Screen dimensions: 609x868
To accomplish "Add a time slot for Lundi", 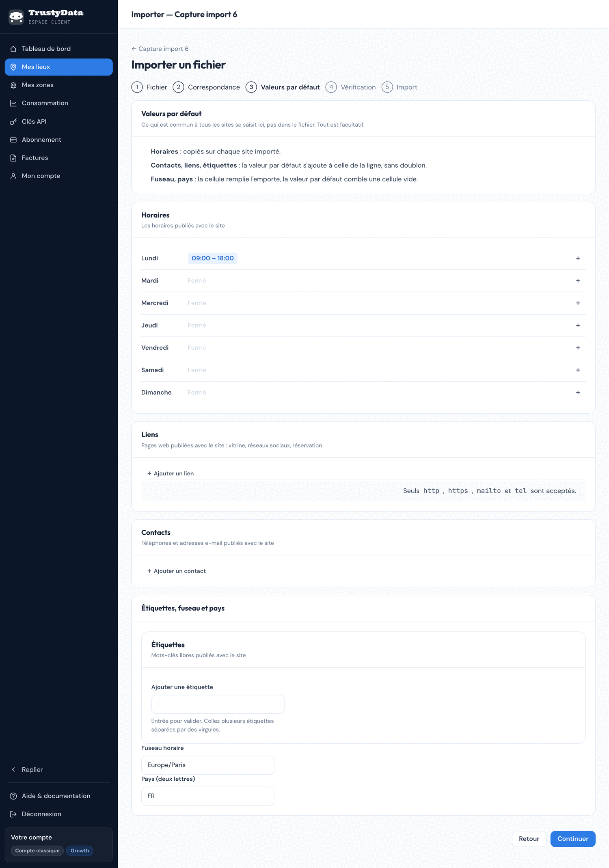I will click(578, 258).
